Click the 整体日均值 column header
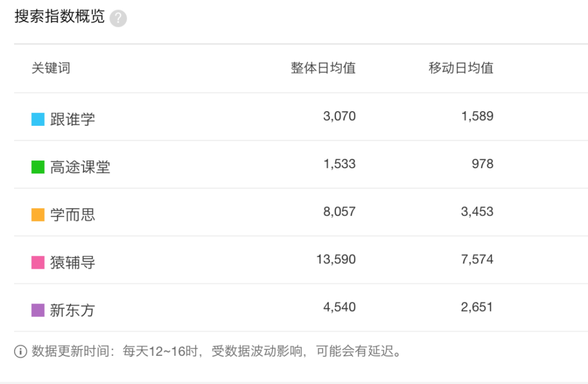 pyautogui.click(x=323, y=68)
